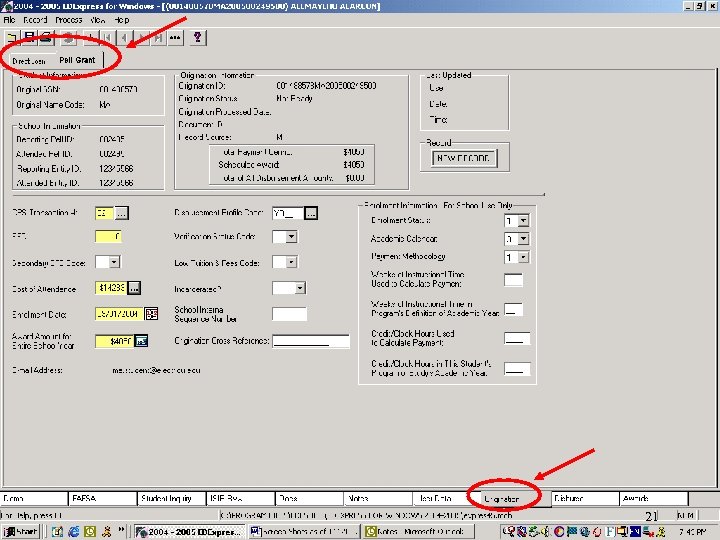This screenshot has height=540, width=720.
Task: Click the student email address text
Action: pyautogui.click(x=156, y=370)
